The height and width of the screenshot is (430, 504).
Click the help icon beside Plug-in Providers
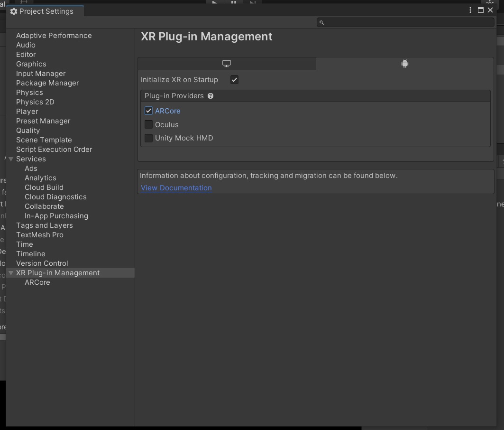pyautogui.click(x=211, y=96)
